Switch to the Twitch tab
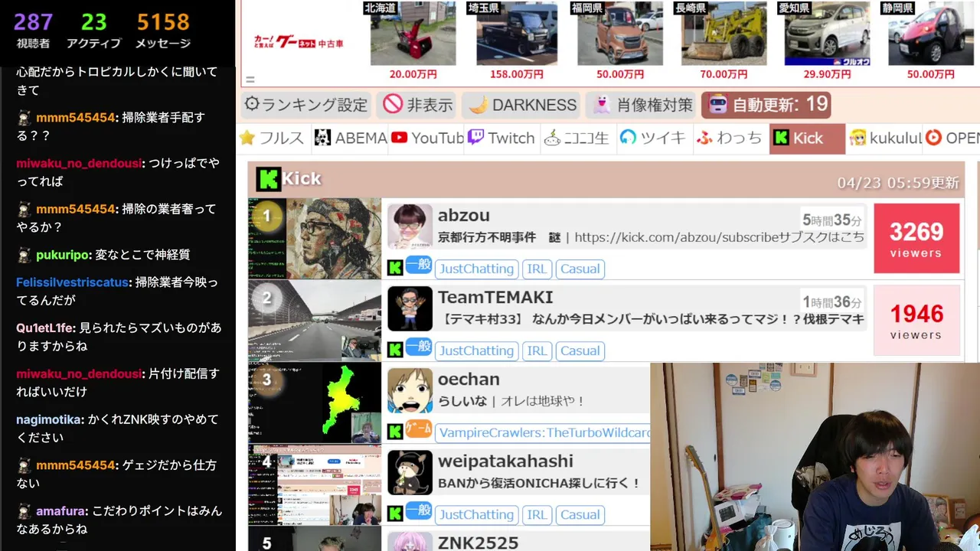The width and height of the screenshot is (980, 551). click(501, 139)
